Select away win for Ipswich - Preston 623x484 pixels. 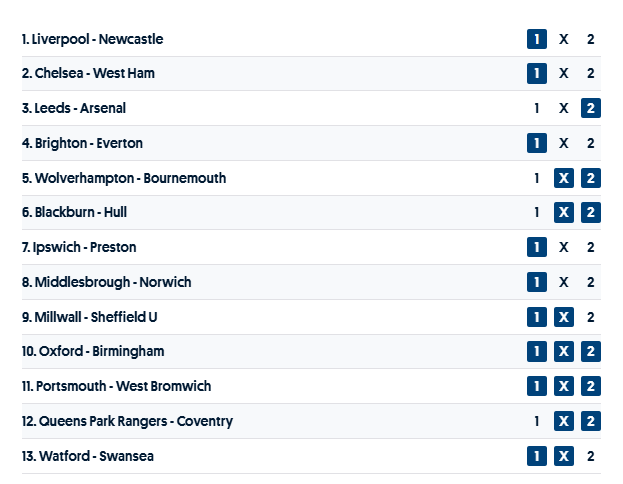click(x=591, y=247)
